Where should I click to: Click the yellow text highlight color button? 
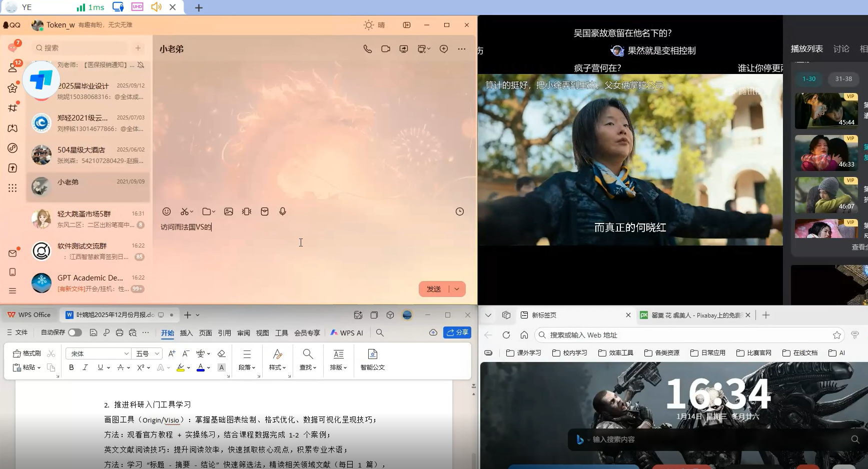click(180, 367)
